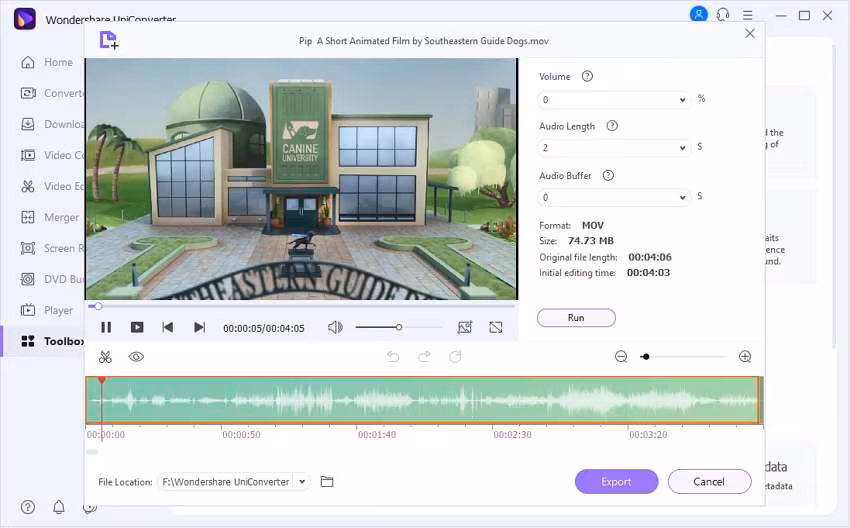Click the Volume help question icon
The width and height of the screenshot is (850, 528).
pyautogui.click(x=587, y=76)
